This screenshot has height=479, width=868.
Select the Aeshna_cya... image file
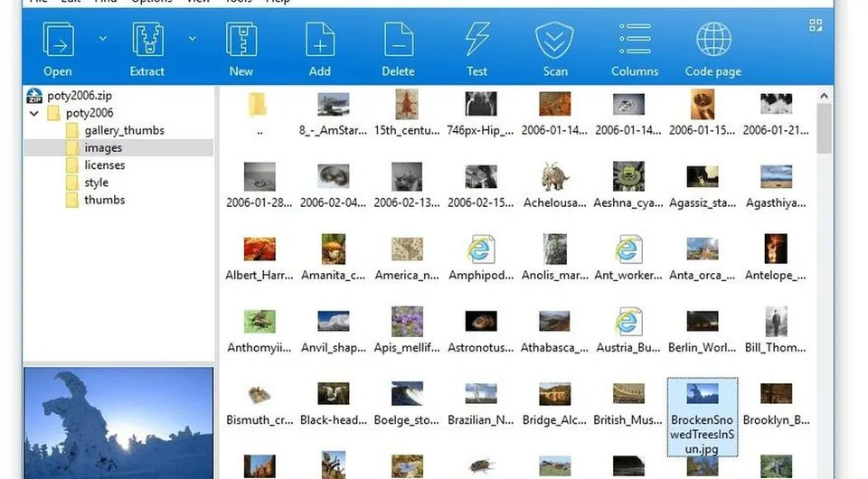(628, 186)
